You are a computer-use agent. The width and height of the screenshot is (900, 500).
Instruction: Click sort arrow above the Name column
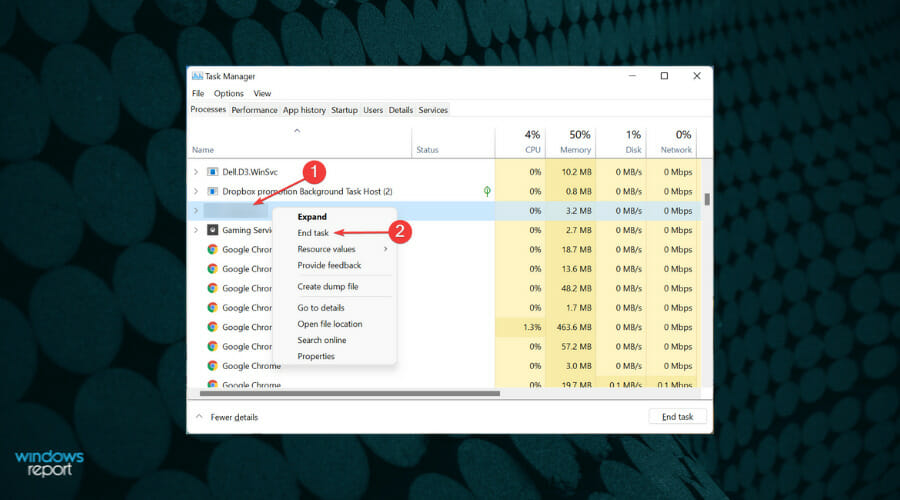(297, 131)
